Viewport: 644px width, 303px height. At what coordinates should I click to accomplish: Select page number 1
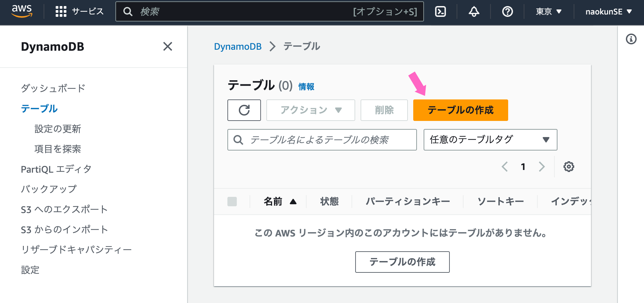tap(523, 167)
